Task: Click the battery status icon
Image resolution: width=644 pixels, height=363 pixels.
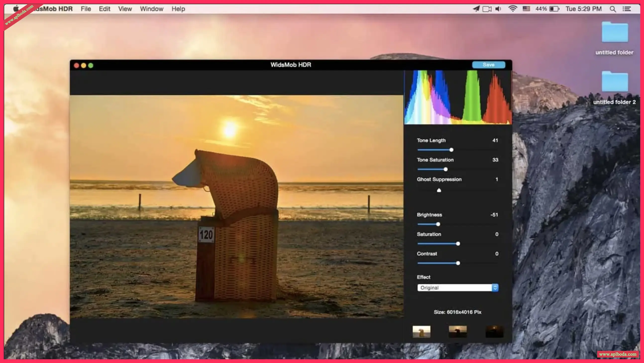Action: (554, 9)
